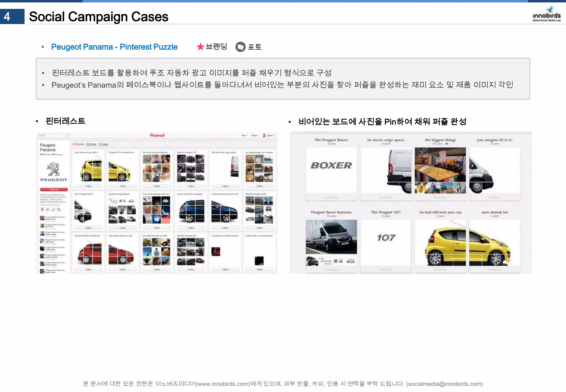Follow the 'Complete any of these puzzles' board
Image resolution: width=566 pixels, height=392 pixels.
tap(225, 269)
